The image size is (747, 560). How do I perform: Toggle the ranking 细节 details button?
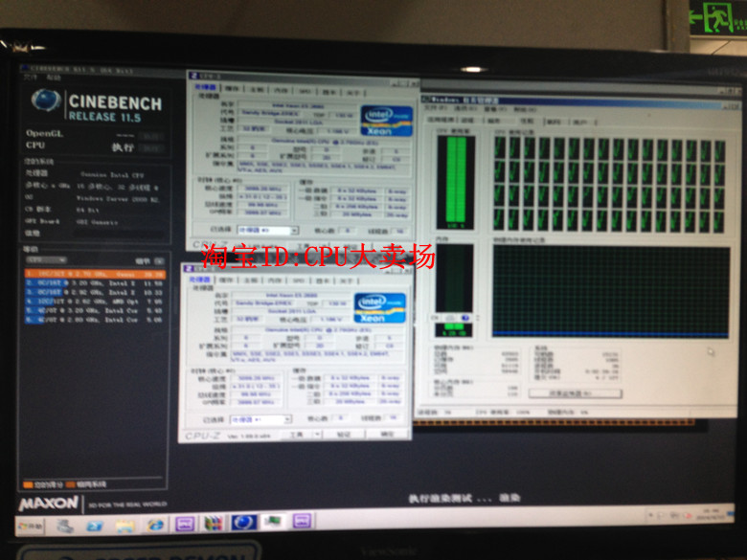click(x=160, y=261)
